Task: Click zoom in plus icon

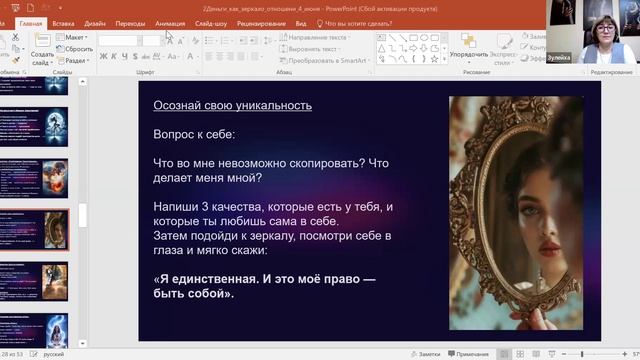Action: point(624,354)
